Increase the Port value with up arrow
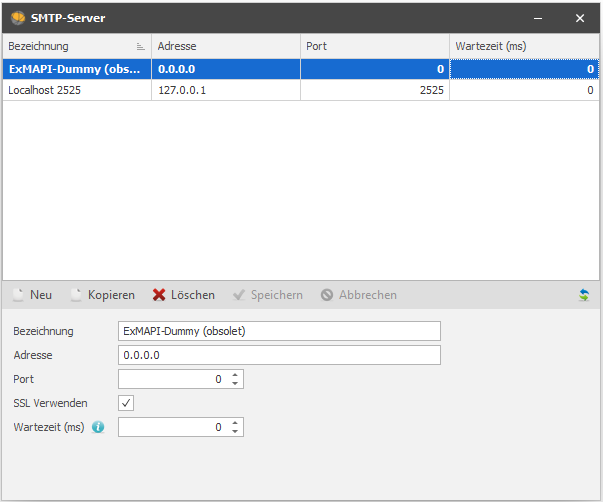This screenshot has width=603, height=502. pos(235,375)
